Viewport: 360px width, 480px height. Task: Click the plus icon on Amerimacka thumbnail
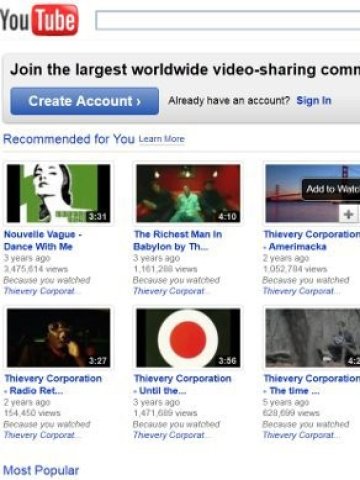349,214
